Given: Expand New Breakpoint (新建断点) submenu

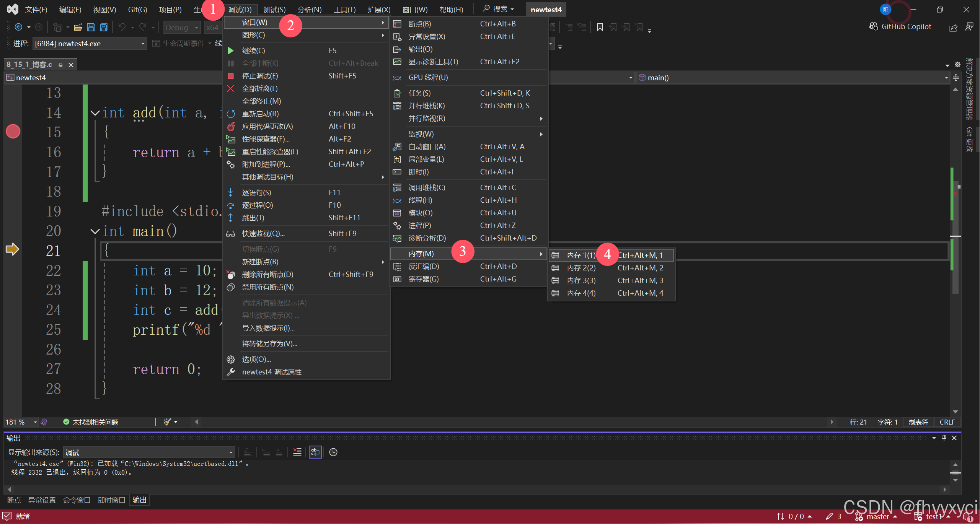Looking at the screenshot, I should (x=306, y=262).
